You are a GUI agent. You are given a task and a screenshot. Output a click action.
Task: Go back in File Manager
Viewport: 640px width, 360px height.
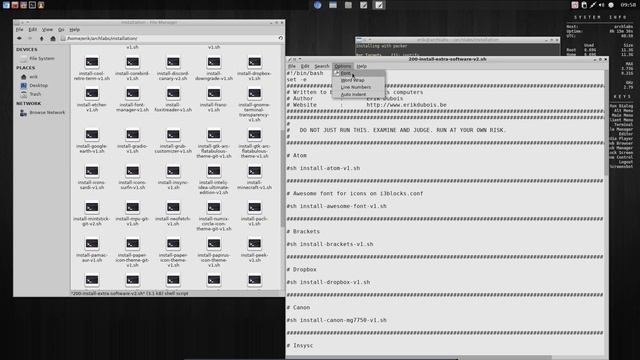19,38
